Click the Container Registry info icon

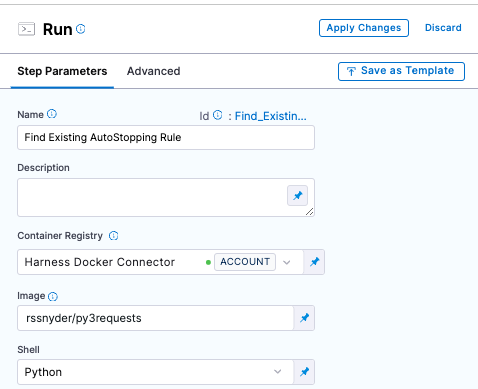click(x=114, y=236)
